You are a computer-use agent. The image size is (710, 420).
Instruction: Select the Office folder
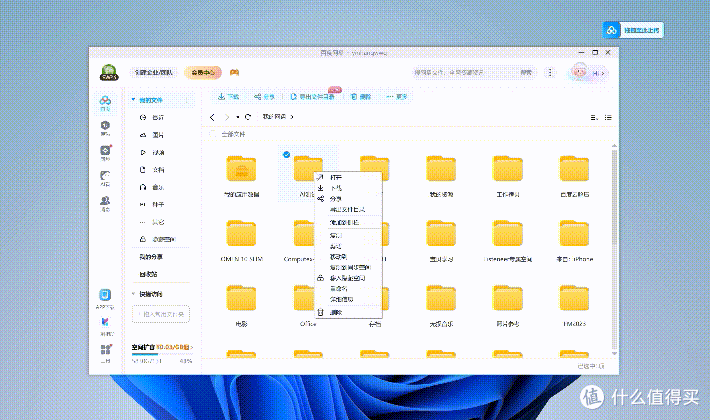point(307,305)
